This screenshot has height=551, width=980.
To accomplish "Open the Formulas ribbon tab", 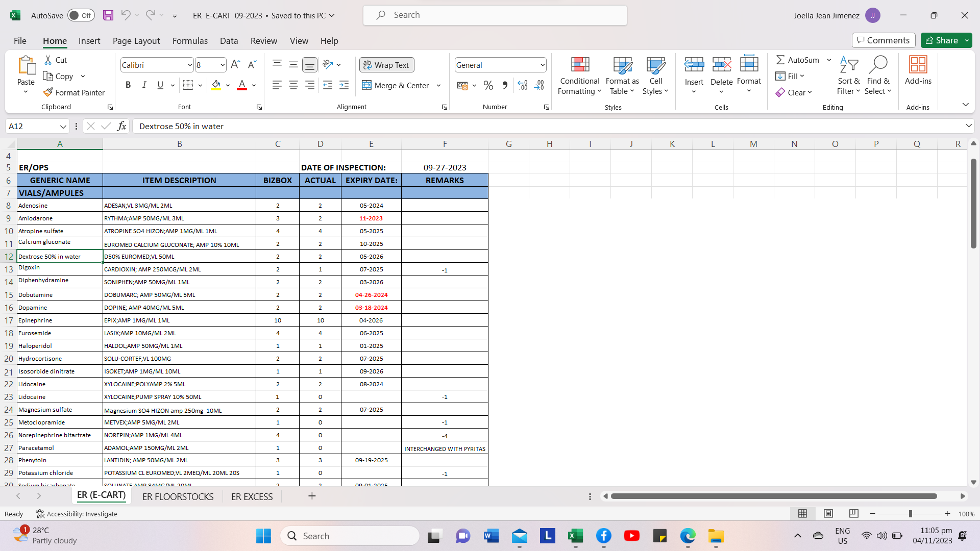I will coord(190,41).
